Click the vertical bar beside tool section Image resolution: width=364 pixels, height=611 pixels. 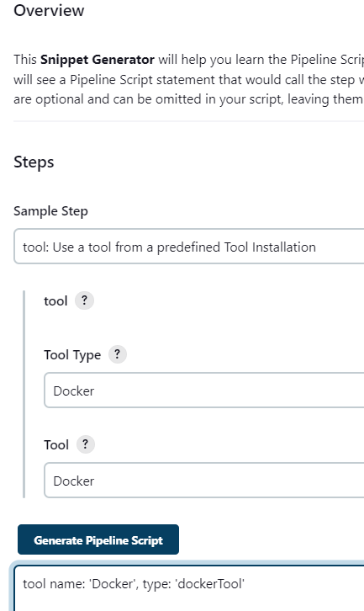coord(24,394)
